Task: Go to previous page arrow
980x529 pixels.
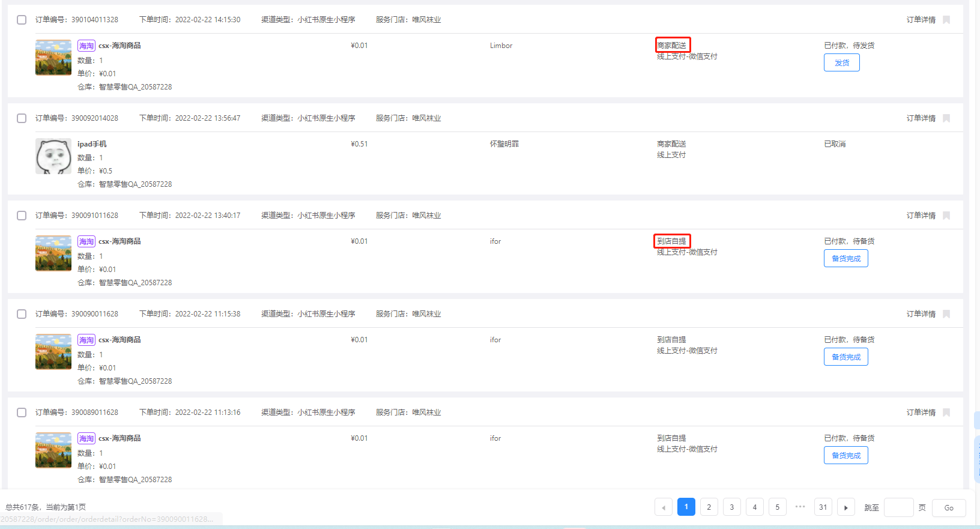Action: [x=664, y=507]
